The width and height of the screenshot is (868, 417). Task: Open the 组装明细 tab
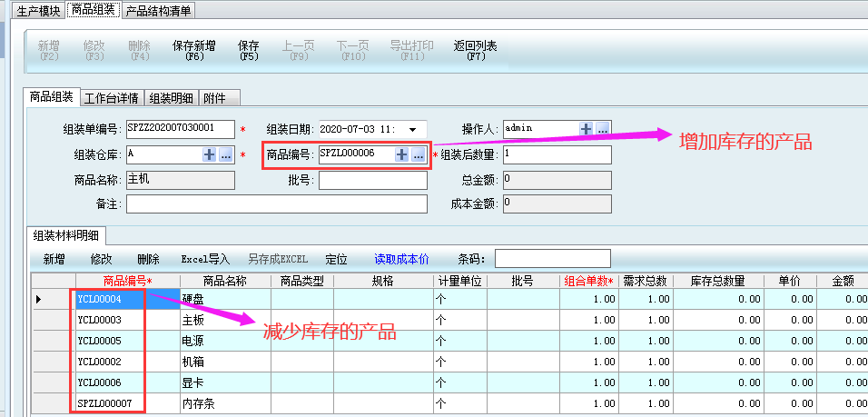point(172,98)
